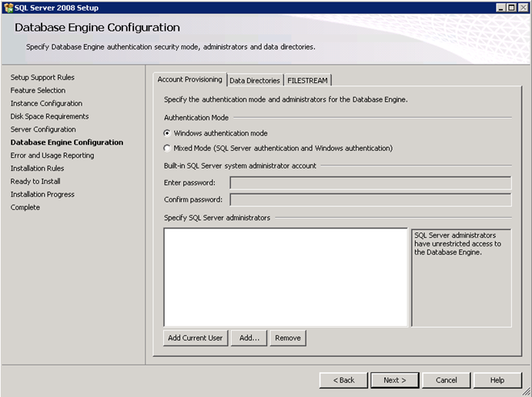The width and height of the screenshot is (532, 397).
Task: Click Server Configuration step
Action: [x=43, y=129]
